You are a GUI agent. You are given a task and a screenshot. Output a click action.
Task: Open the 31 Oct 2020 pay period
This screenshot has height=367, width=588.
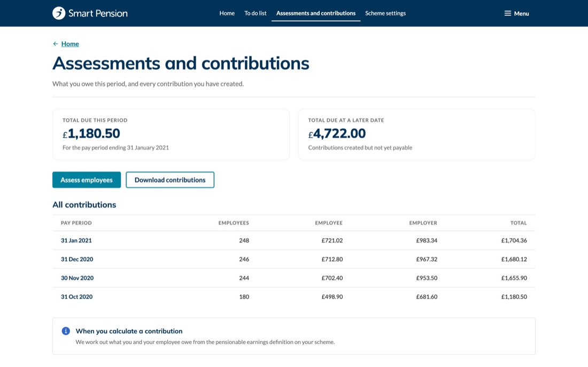[x=77, y=297]
